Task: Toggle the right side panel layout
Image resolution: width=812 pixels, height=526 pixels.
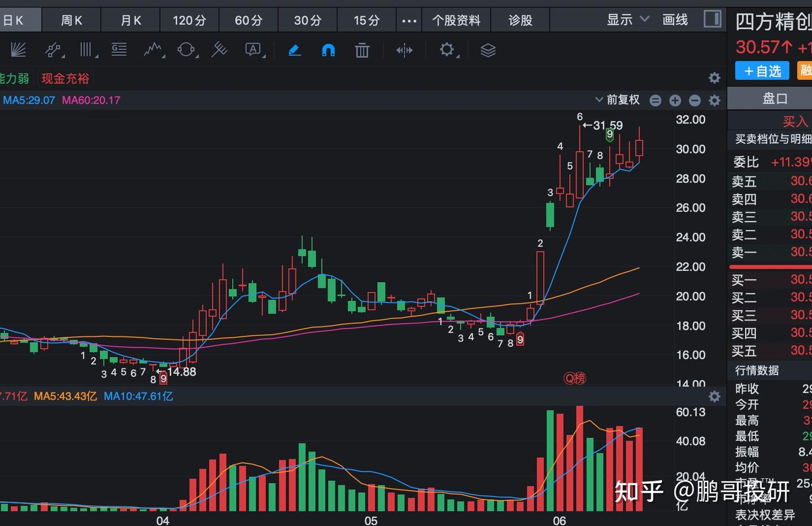Action: (x=712, y=20)
